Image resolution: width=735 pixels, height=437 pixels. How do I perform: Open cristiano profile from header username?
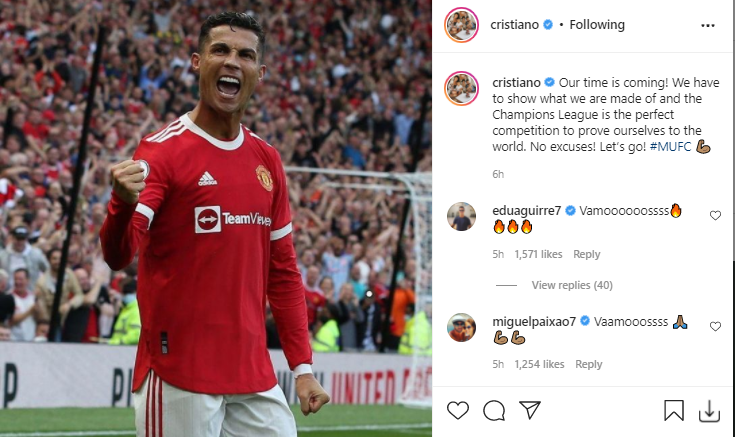514,24
